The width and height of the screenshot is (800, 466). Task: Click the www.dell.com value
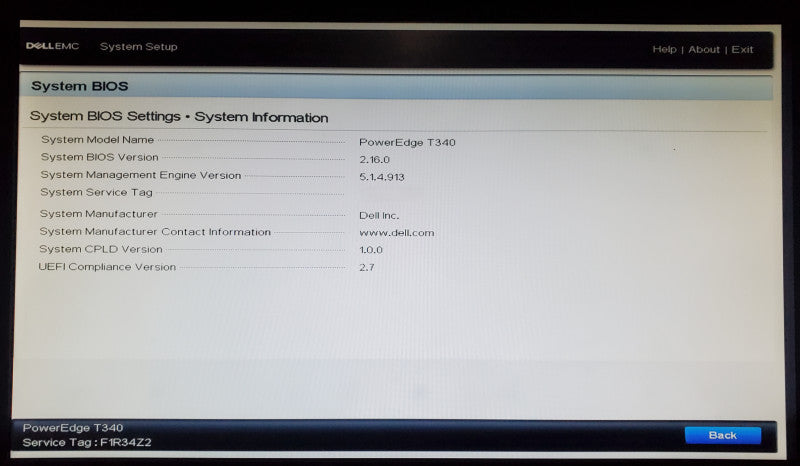[x=396, y=233]
